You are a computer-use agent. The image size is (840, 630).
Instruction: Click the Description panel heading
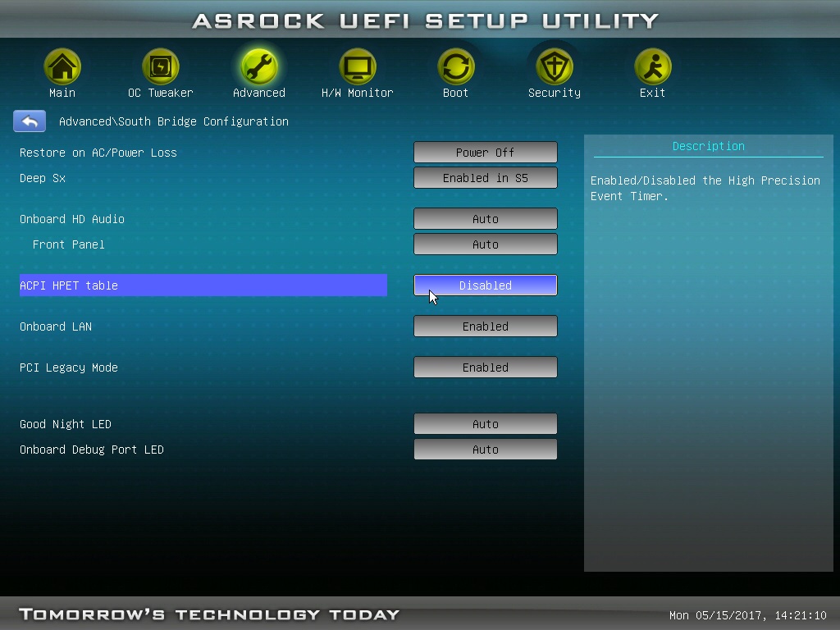click(708, 146)
